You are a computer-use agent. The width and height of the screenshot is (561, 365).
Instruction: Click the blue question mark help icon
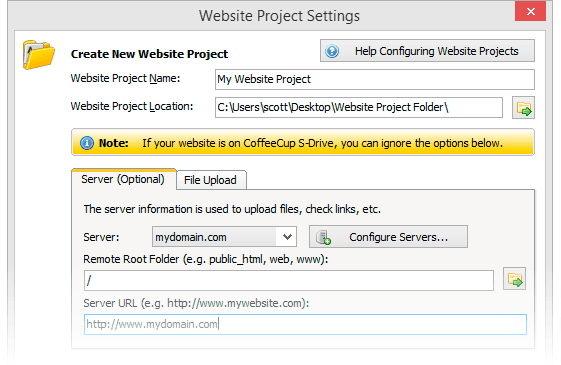point(332,51)
